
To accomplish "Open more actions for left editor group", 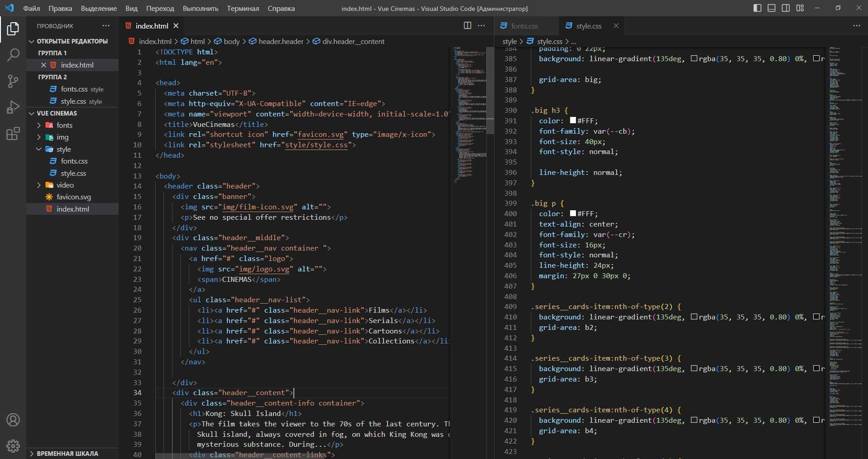I will (481, 25).
